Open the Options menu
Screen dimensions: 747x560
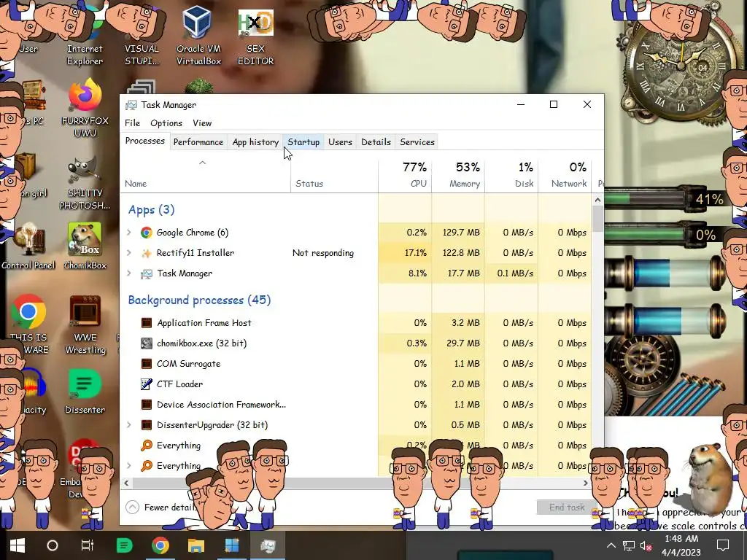click(x=166, y=123)
